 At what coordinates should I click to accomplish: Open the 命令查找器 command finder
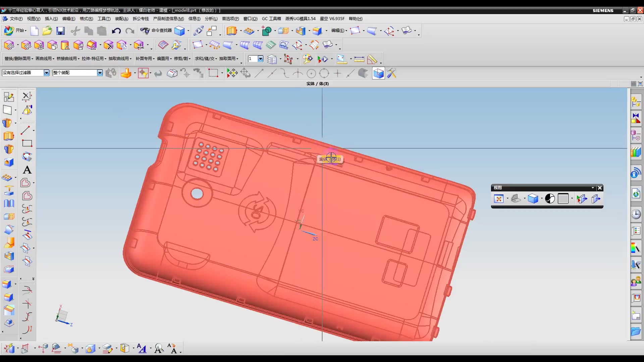coord(156,31)
